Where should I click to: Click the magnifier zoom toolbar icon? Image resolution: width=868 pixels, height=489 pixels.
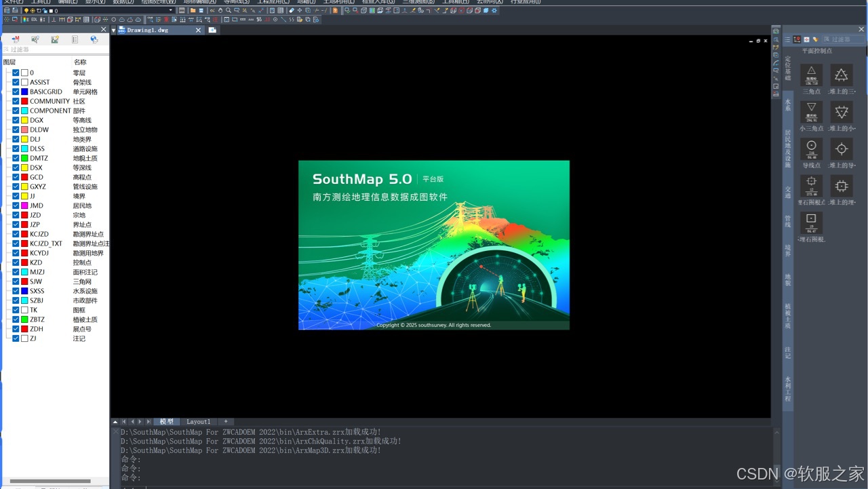pyautogui.click(x=229, y=10)
